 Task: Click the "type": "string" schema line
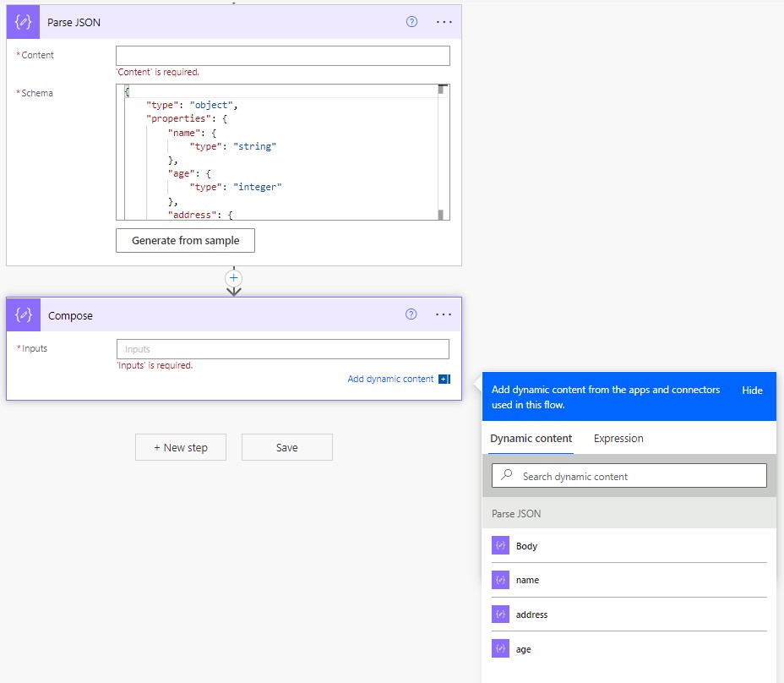click(x=233, y=146)
